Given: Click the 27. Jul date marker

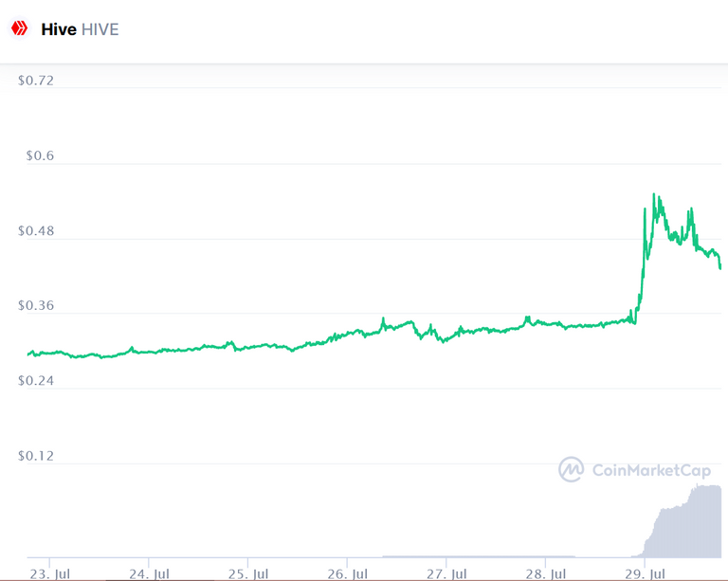Looking at the screenshot, I should [x=446, y=574].
